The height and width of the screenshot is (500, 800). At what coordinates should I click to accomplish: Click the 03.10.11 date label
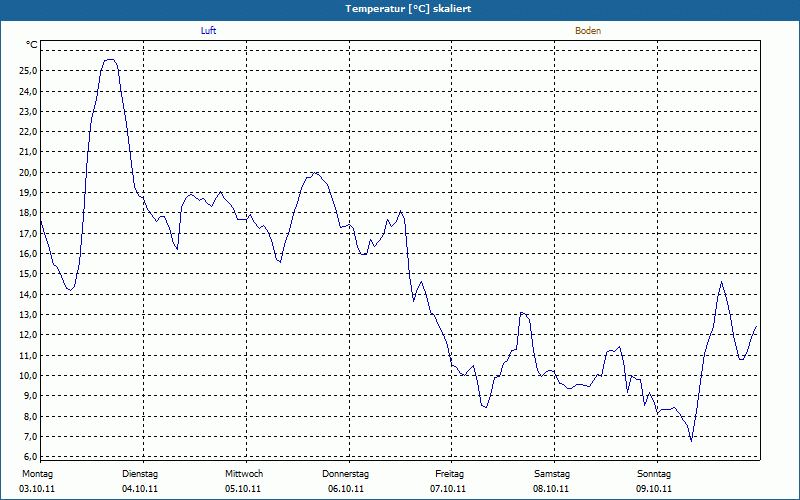tap(37, 489)
